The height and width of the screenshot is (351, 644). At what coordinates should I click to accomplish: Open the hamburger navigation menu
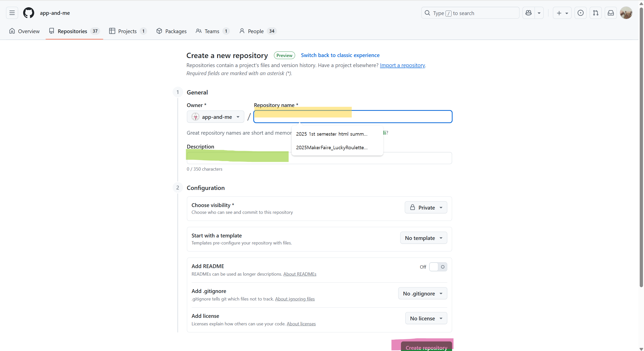(x=12, y=13)
